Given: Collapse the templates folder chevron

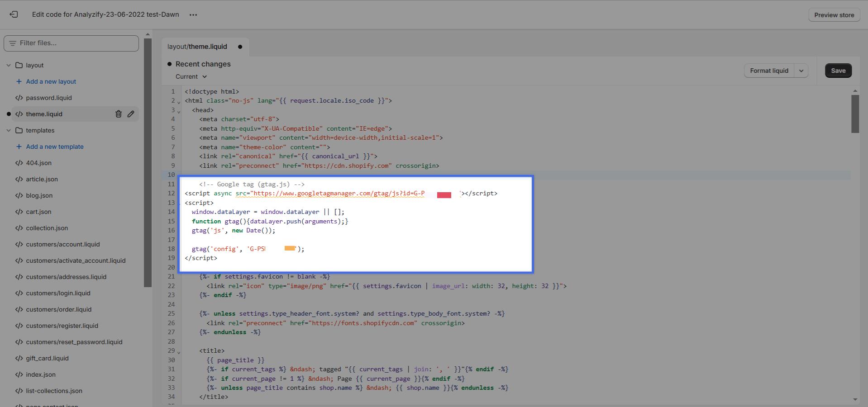Looking at the screenshot, I should (8, 130).
